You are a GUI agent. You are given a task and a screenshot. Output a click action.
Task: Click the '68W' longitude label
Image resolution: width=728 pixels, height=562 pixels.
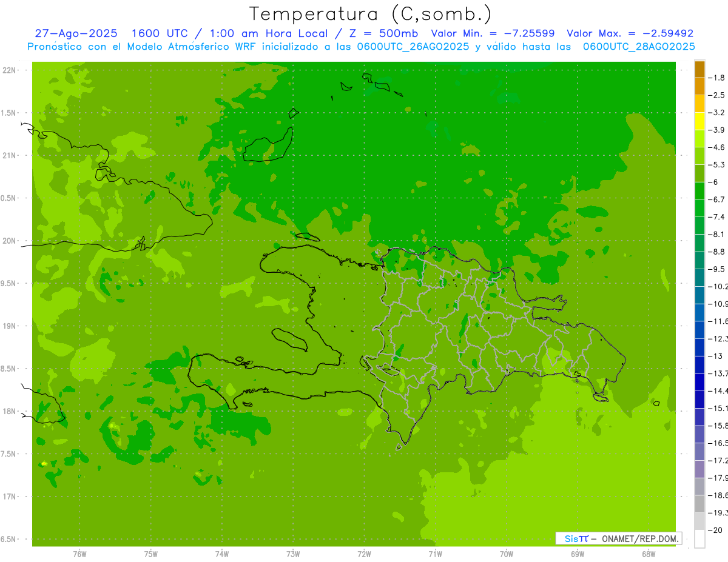[649, 554]
